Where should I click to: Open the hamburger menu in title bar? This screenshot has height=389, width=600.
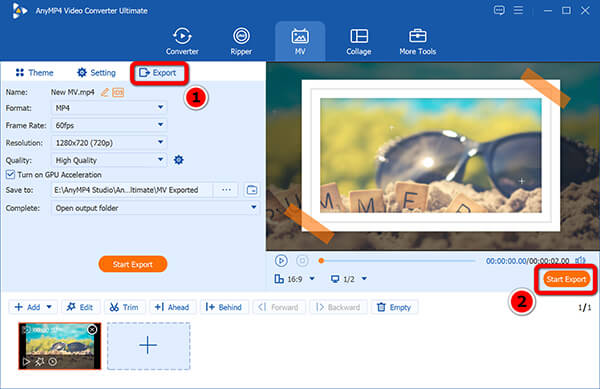[518, 10]
